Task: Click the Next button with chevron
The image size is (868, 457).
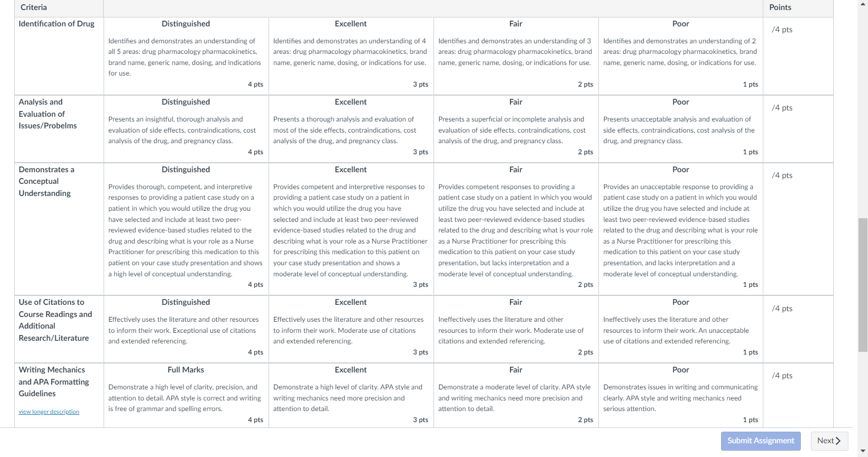Action: tap(829, 441)
